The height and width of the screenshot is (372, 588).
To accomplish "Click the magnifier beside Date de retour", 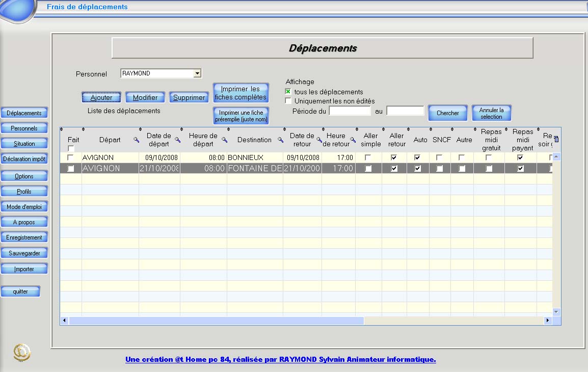I will tap(319, 140).
